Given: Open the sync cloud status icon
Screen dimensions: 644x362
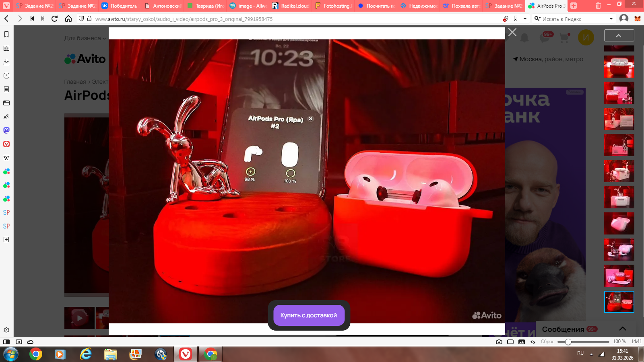Looking at the screenshot, I should pos(30,342).
